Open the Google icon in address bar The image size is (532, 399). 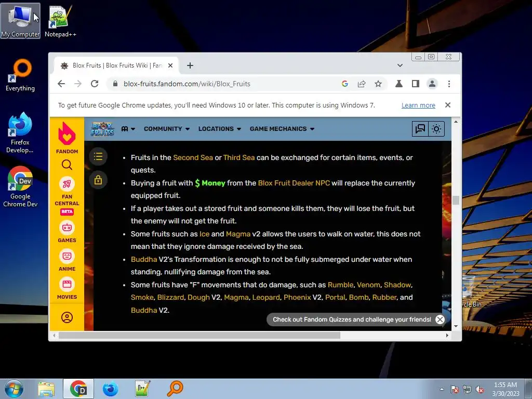(345, 84)
